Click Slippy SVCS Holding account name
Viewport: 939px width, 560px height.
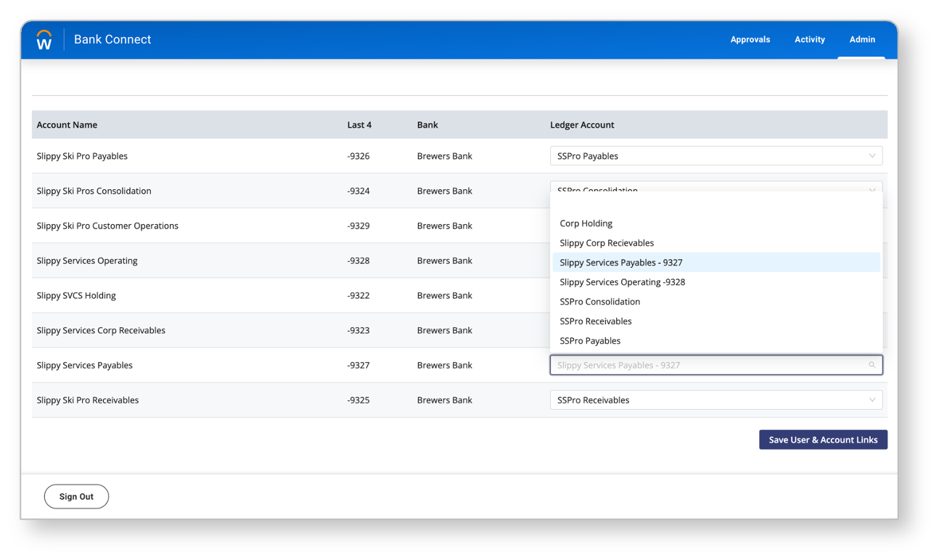[x=76, y=295]
